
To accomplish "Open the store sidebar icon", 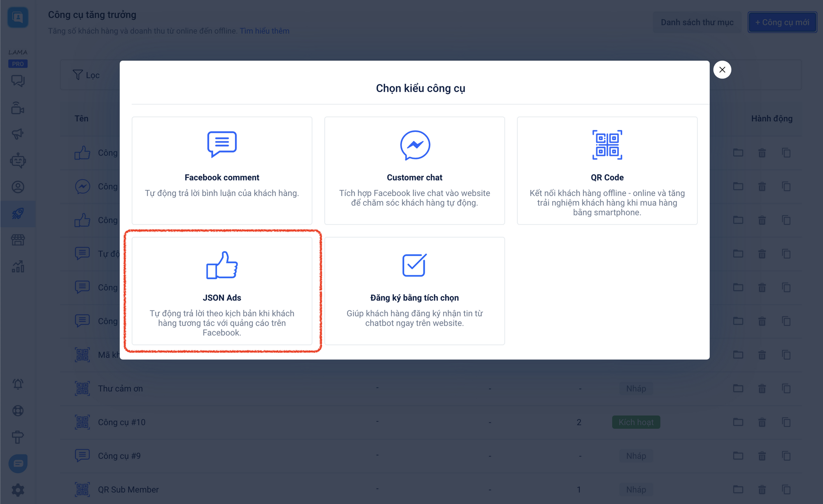I will pyautogui.click(x=18, y=240).
